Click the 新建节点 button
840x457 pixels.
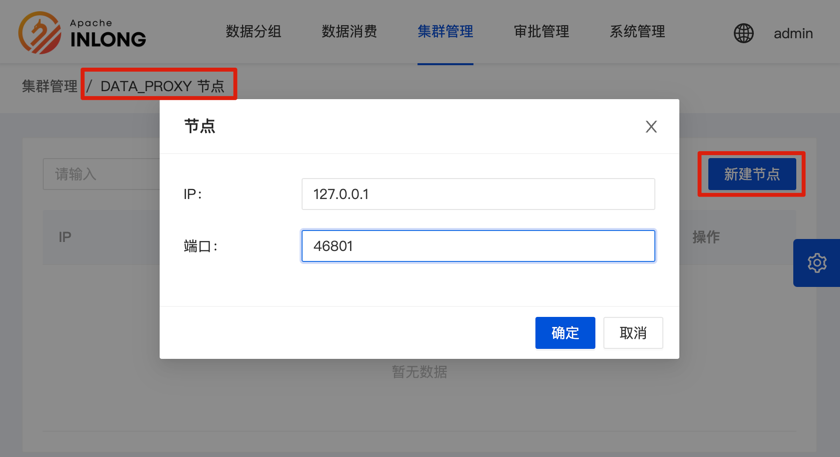tap(751, 174)
